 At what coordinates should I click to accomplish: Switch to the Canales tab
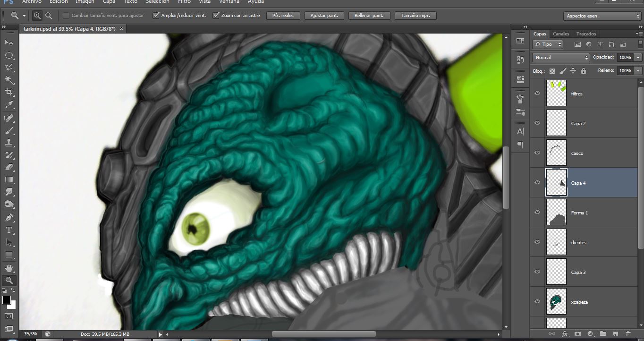pyautogui.click(x=560, y=34)
